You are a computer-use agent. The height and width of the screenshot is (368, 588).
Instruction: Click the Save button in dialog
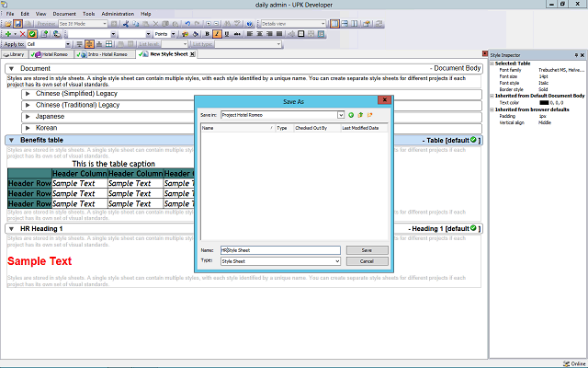click(367, 250)
